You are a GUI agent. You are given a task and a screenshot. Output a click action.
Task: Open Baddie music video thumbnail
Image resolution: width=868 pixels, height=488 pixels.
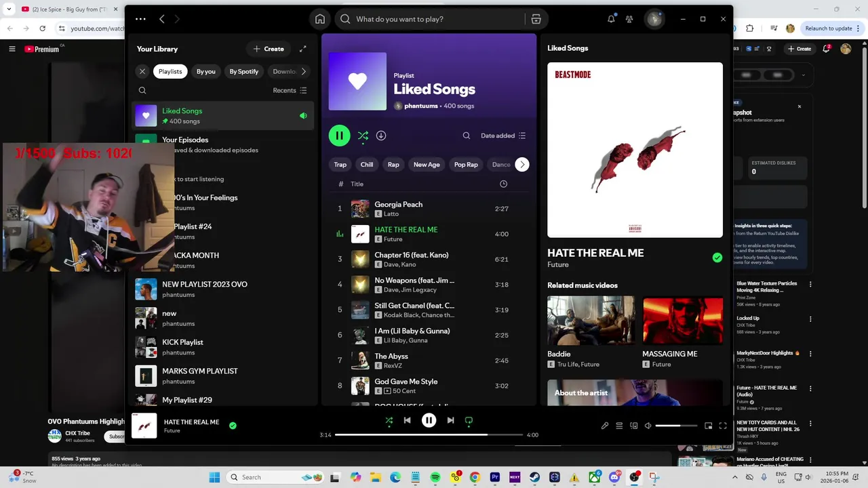click(x=591, y=321)
